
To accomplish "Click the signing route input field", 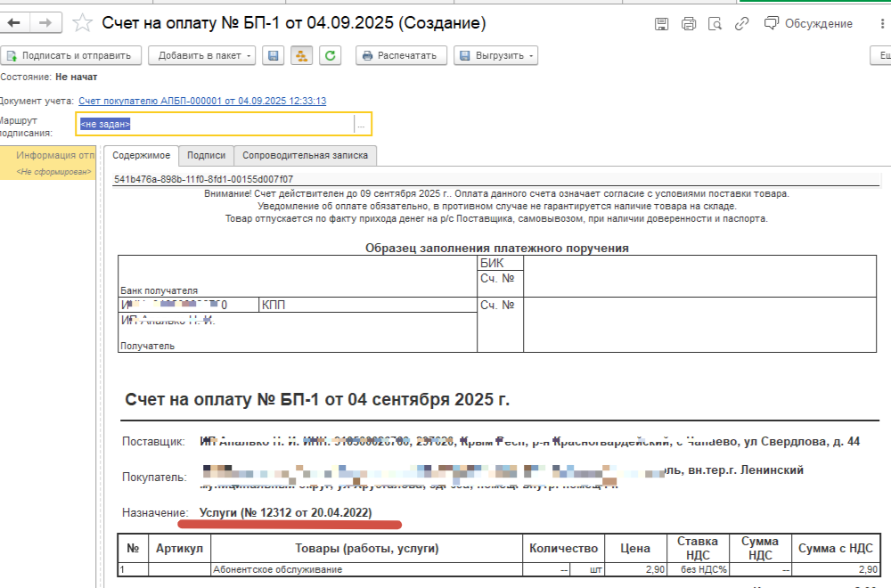I will pyautogui.click(x=214, y=125).
